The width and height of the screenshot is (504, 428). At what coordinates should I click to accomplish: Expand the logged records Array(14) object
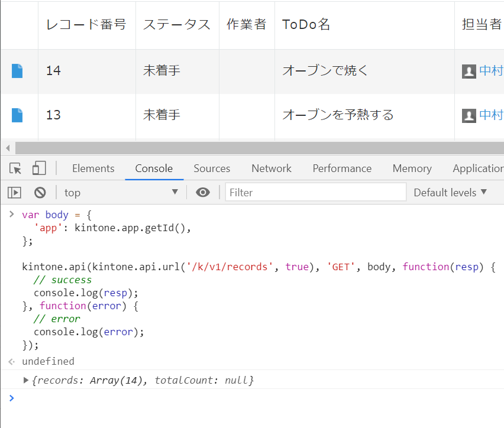pyautogui.click(x=25, y=381)
